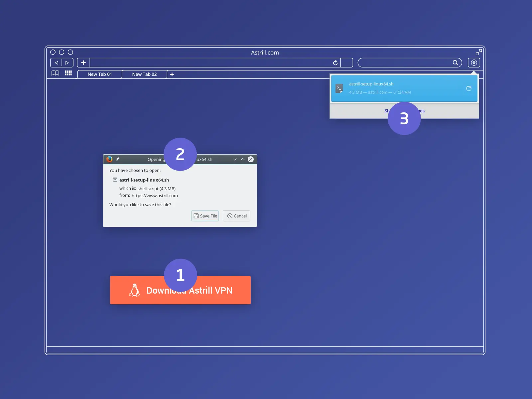Pin the Opening dialog with the pin icon
This screenshot has height=399, width=532.
click(x=117, y=159)
